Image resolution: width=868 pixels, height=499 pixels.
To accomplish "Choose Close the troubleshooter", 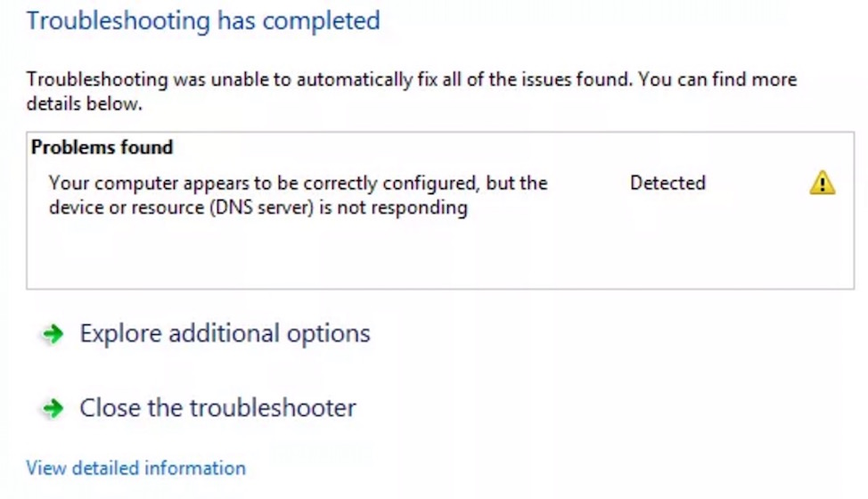I will 217,408.
